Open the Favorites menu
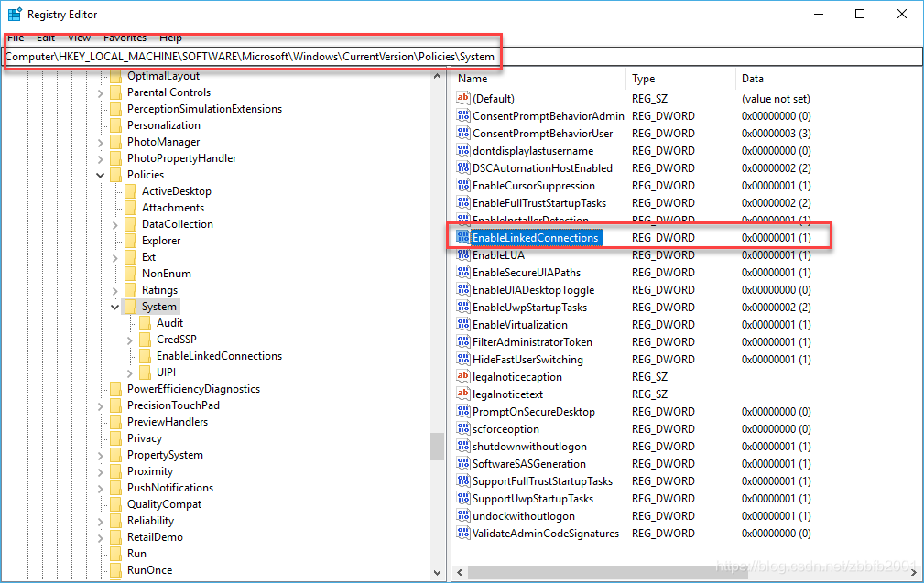 click(125, 38)
